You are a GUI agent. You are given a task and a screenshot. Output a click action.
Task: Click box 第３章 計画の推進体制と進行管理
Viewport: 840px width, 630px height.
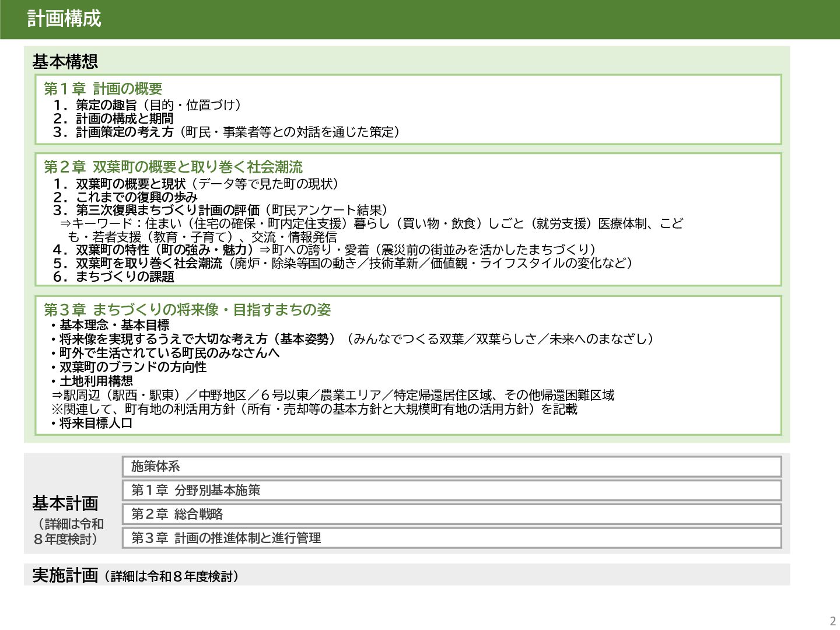coord(452,538)
